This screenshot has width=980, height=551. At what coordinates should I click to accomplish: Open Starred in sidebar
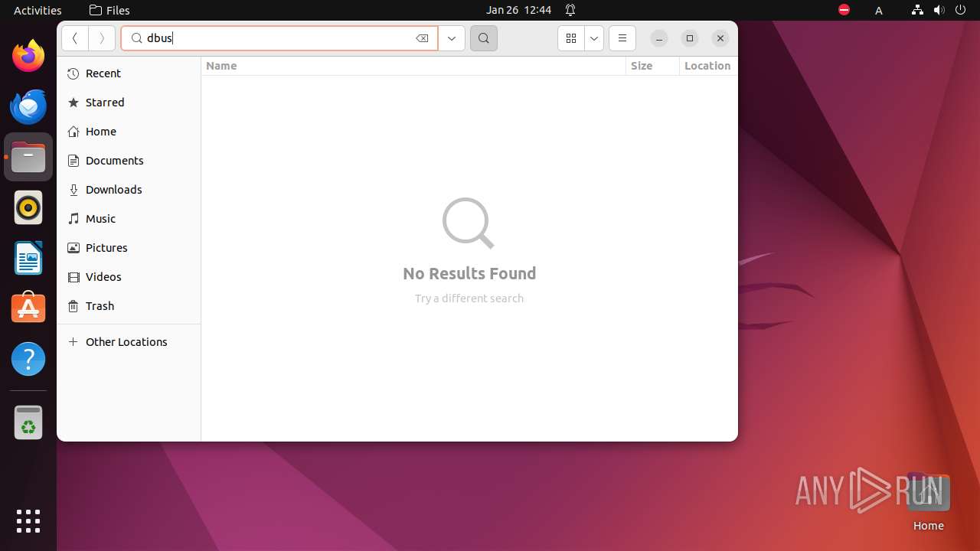click(129, 103)
